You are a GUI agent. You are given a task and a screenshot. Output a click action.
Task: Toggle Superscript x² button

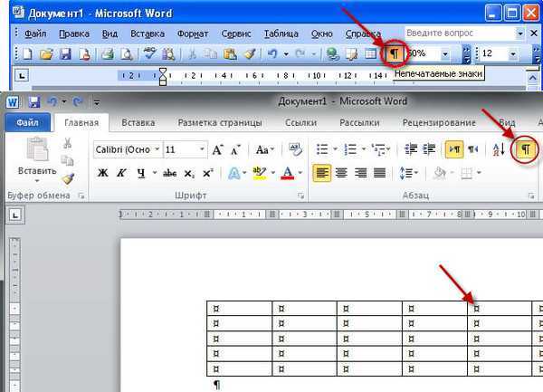[x=208, y=172]
